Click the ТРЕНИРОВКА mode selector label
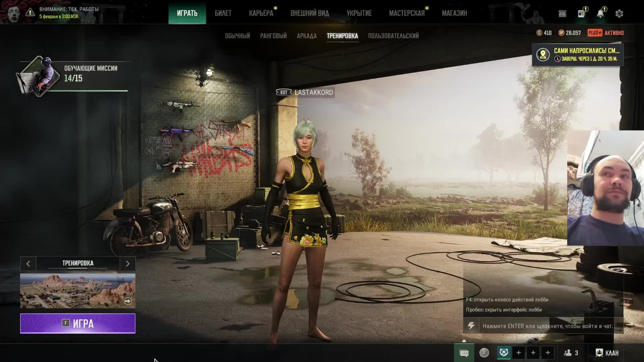644x362 pixels. pyautogui.click(x=78, y=263)
